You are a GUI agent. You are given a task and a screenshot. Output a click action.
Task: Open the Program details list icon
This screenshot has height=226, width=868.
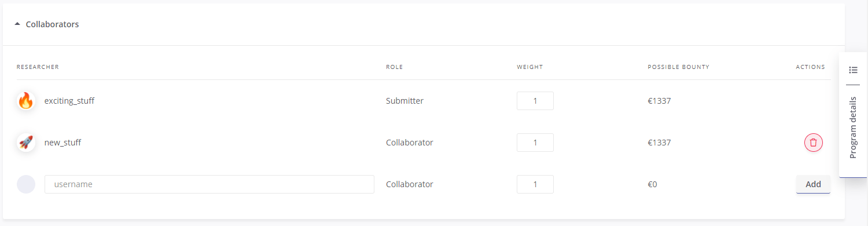click(853, 70)
